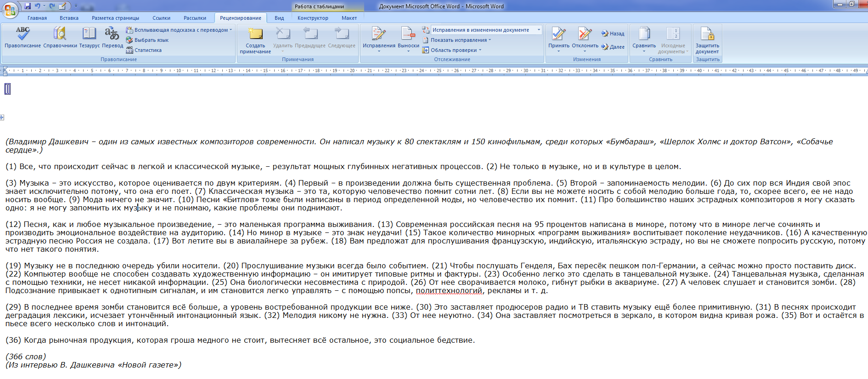Open the Справочники research pane
This screenshot has width=868, height=379.
[x=60, y=37]
